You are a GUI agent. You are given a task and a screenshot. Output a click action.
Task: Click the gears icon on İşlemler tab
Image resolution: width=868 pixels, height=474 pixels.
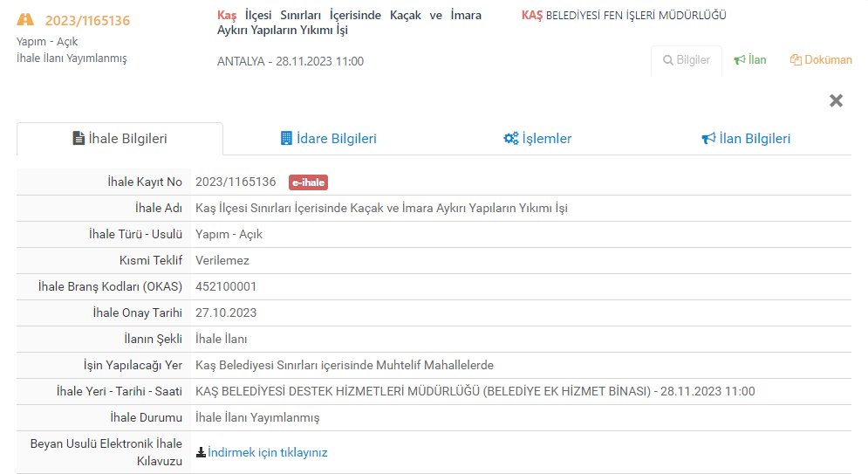510,139
